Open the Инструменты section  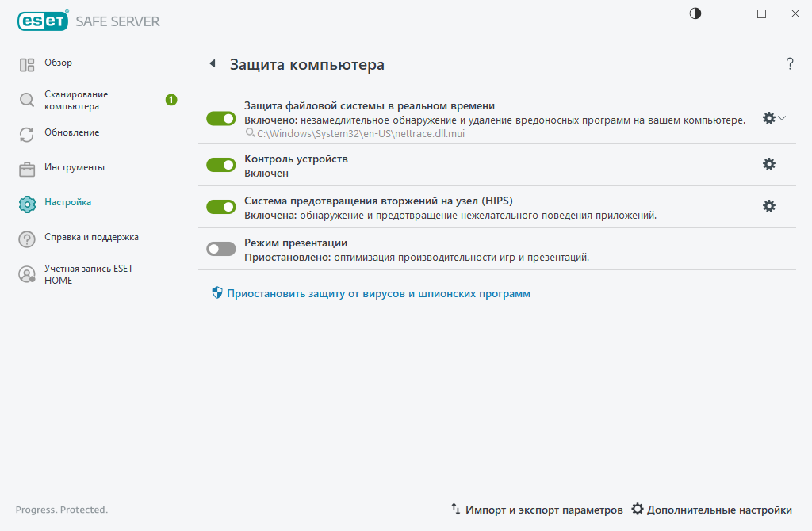point(73,167)
